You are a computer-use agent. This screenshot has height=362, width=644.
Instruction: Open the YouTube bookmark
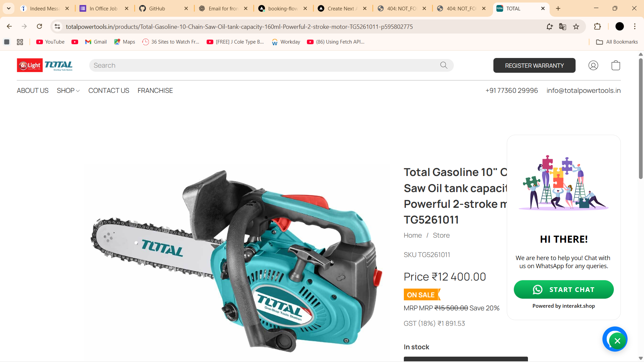pos(50,42)
